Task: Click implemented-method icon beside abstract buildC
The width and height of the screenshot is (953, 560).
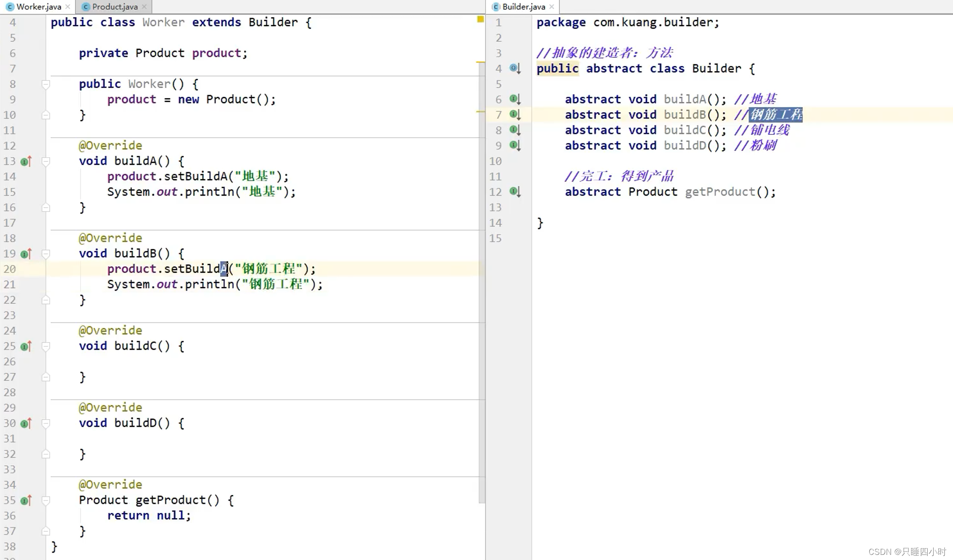Action: click(x=515, y=130)
